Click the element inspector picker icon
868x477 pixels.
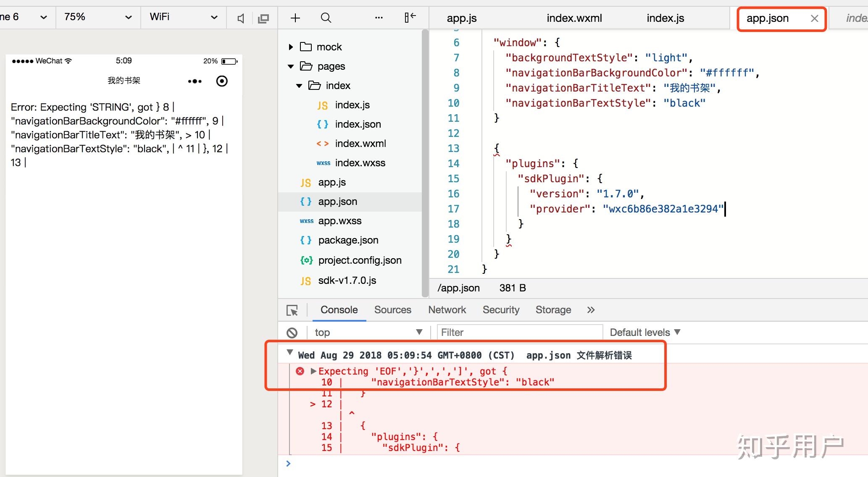tap(292, 310)
